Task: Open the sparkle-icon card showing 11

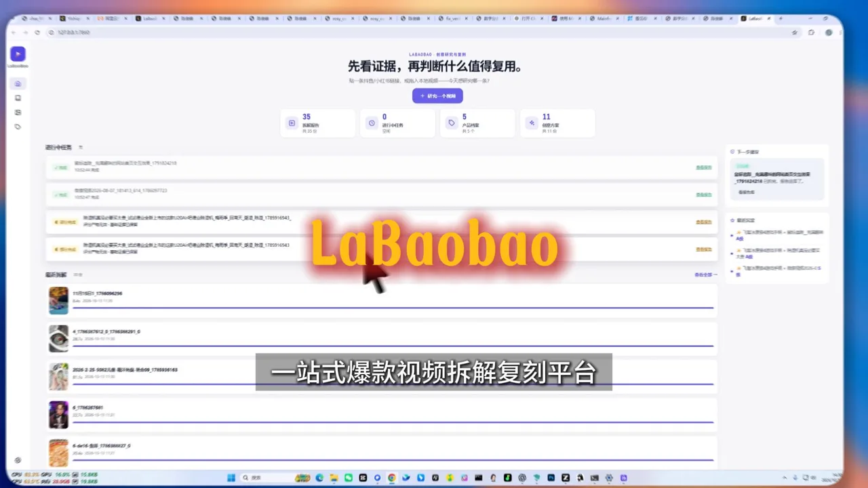Action: 558,123
